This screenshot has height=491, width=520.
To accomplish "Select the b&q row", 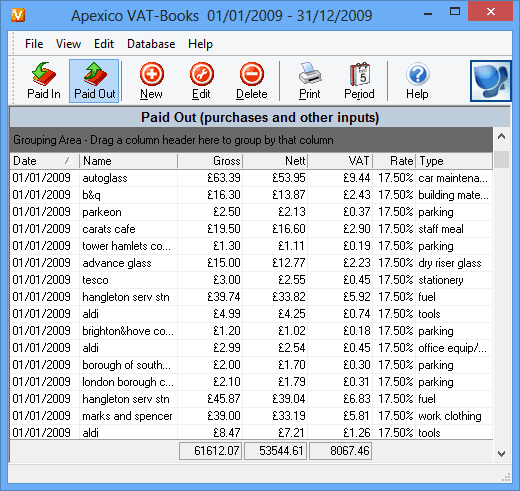I will (251, 195).
